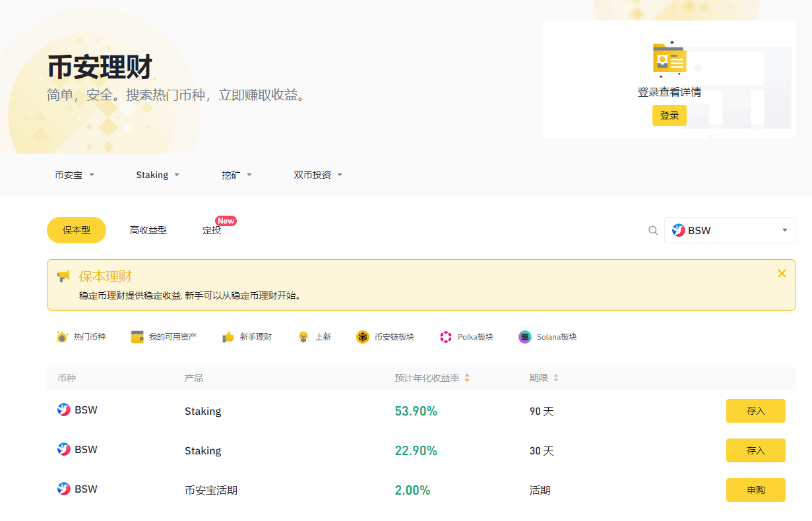Click the 登录查看详情 text
Image resolution: width=812 pixels, height=521 pixels.
[x=670, y=92]
